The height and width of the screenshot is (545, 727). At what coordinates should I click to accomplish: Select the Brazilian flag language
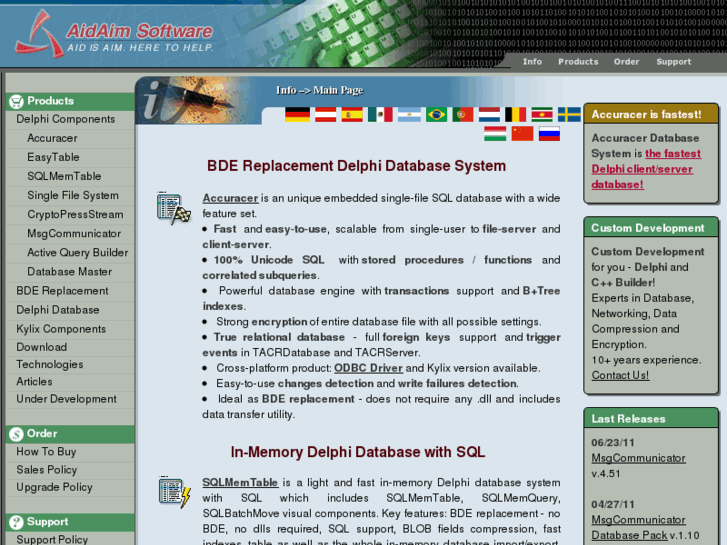click(x=436, y=114)
